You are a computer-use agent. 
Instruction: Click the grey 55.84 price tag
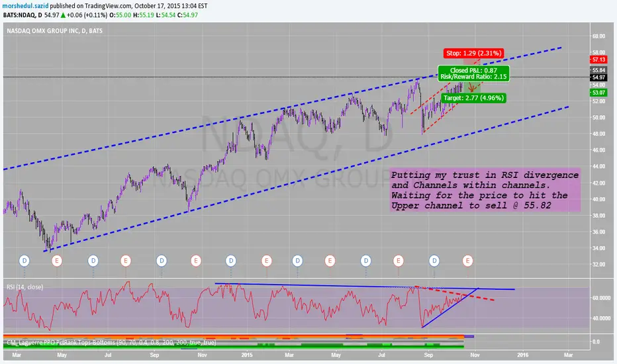click(598, 70)
